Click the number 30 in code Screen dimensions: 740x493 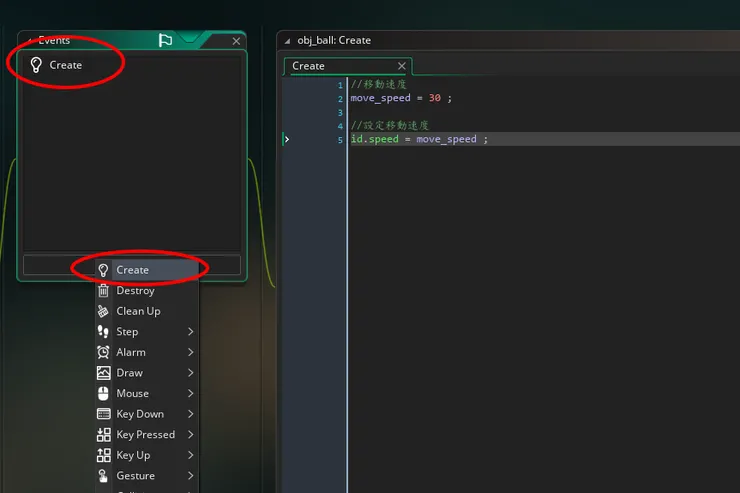tap(435, 98)
